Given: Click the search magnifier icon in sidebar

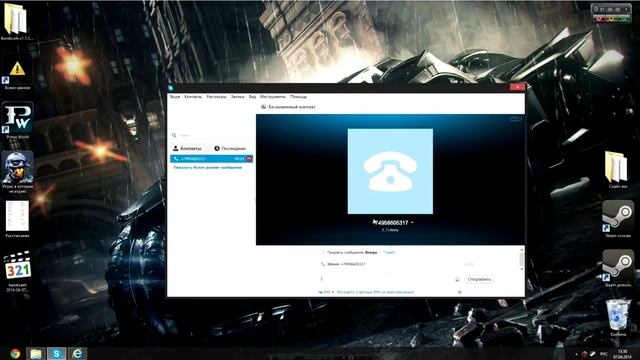Looking at the screenshot, I should 174,135.
